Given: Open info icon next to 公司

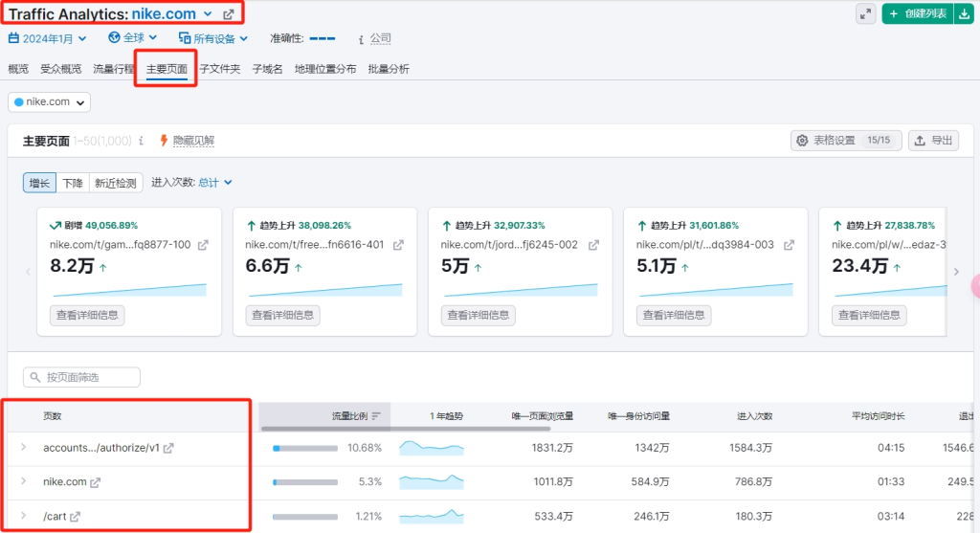Looking at the screenshot, I should 361,39.
